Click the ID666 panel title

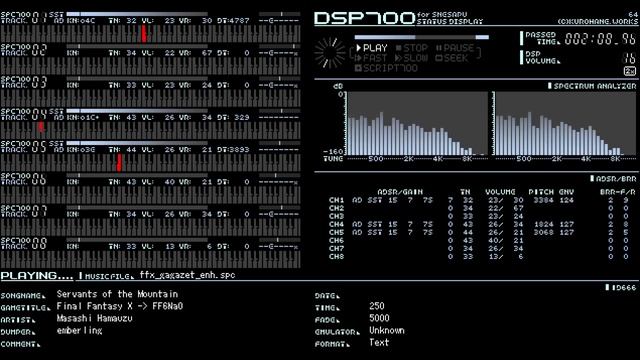coord(621,288)
